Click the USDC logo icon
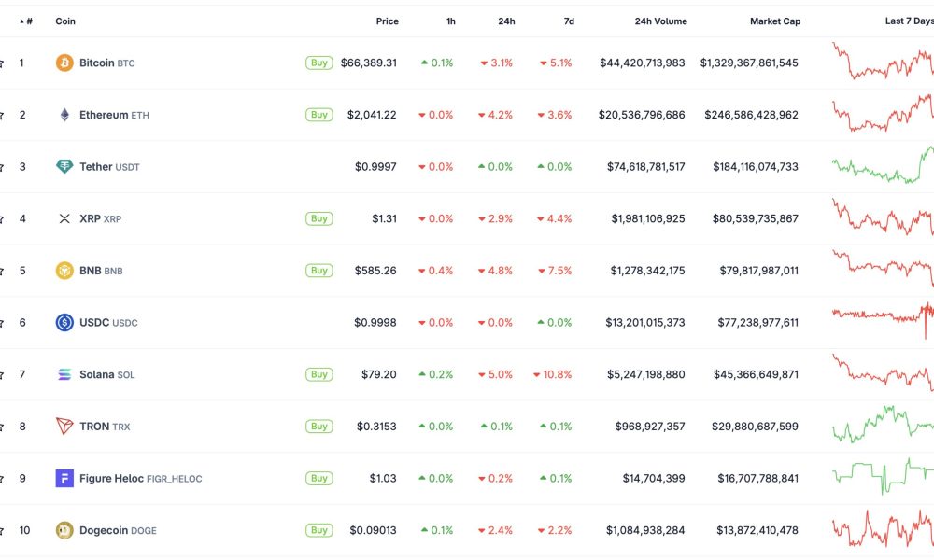 tap(64, 322)
